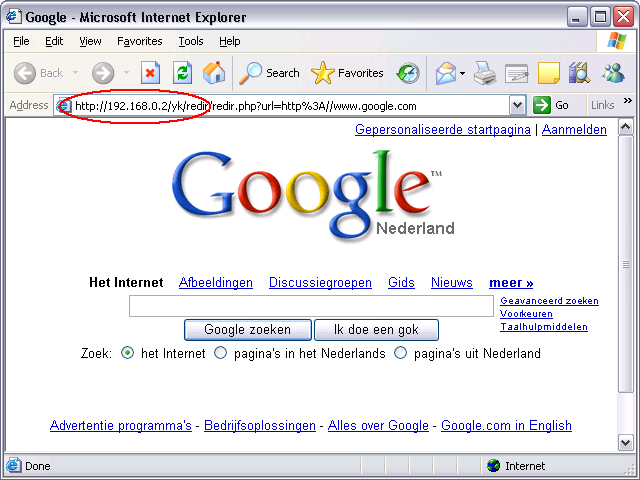
Task: Select 'pagina's in het Nederlands' radio button
Action: pos(220,353)
